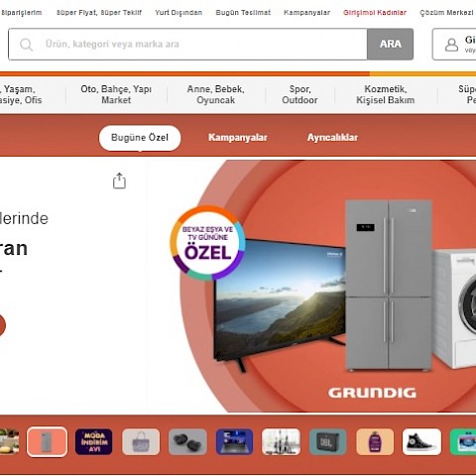476x476 pixels.
Task: Click the ARA search button
Action: click(x=391, y=45)
